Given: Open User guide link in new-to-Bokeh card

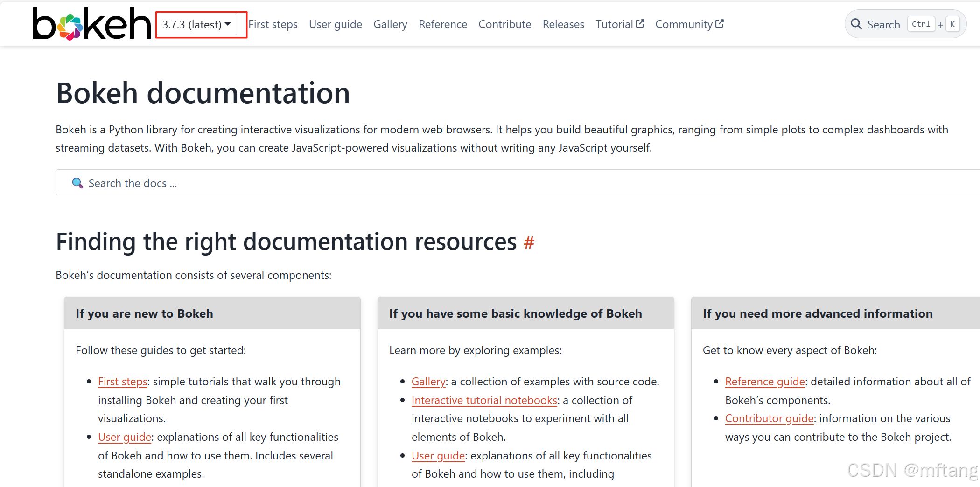Looking at the screenshot, I should pyautogui.click(x=125, y=437).
